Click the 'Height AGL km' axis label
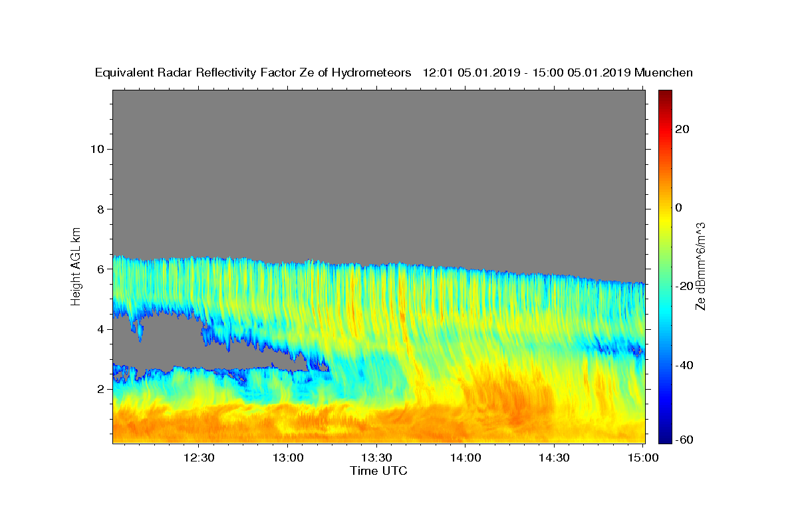The height and width of the screenshot is (532, 798). pos(76,265)
